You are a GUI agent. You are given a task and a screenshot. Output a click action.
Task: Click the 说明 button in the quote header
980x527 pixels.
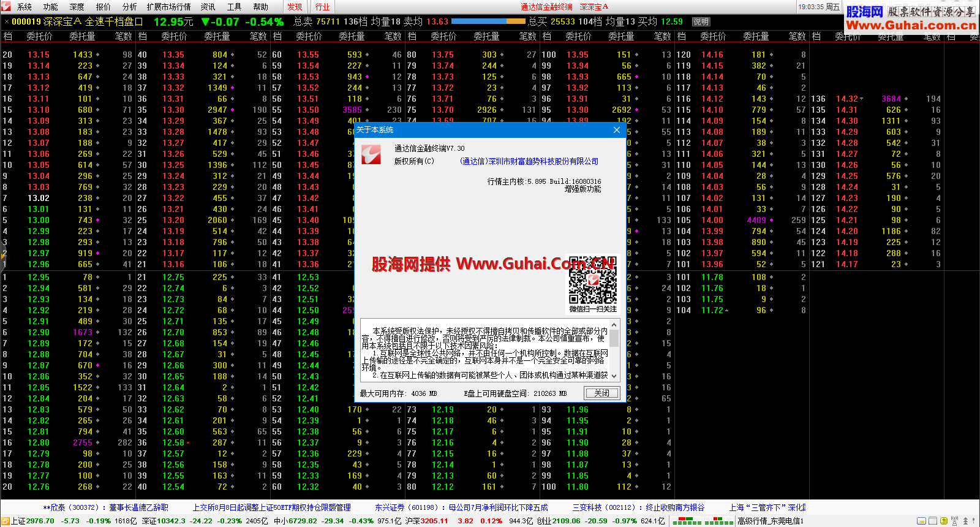701,21
